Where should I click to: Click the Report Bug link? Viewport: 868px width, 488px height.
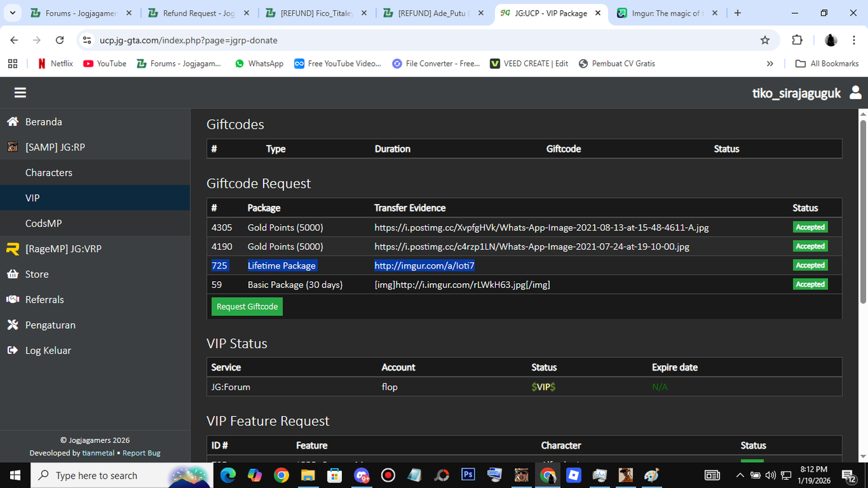142,453
